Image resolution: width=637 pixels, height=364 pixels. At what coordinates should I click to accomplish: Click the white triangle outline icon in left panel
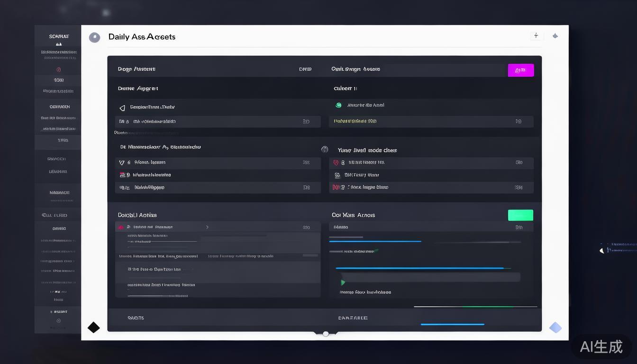122,108
